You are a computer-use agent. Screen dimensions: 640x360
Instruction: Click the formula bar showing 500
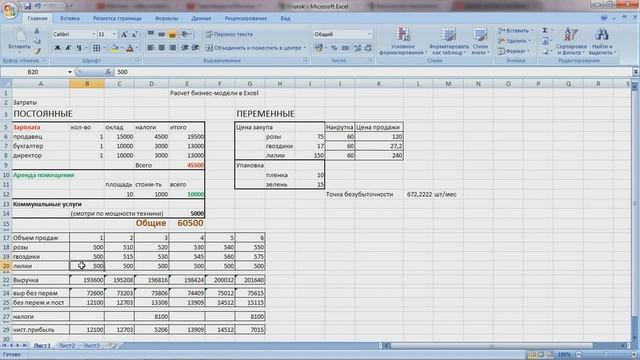point(373,72)
